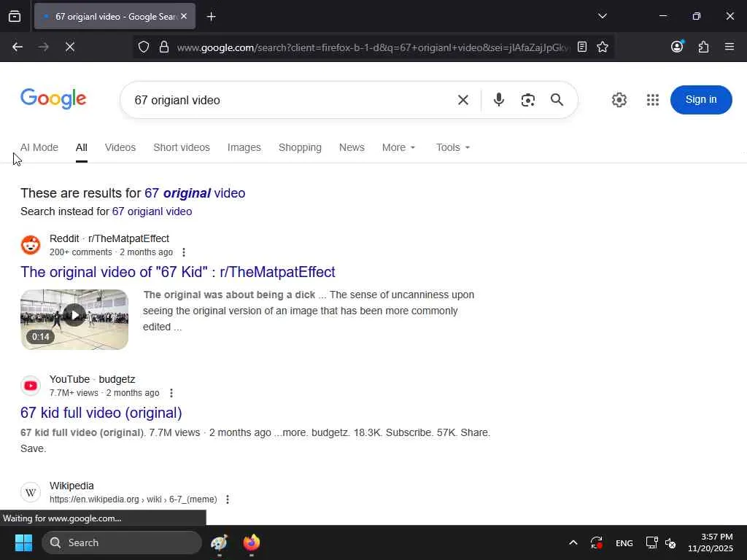Click the Wikipedia favicon
Image resolution: width=747 pixels, height=560 pixels.
(31, 492)
